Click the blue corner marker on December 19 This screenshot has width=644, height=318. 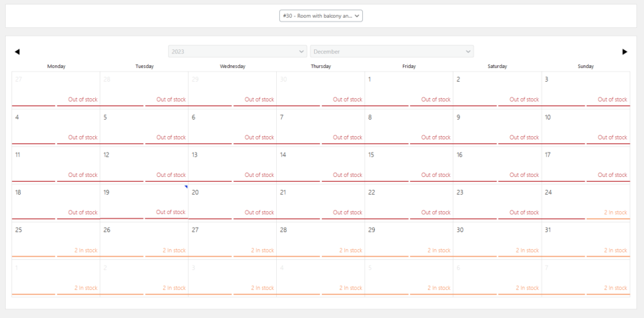pos(186,187)
